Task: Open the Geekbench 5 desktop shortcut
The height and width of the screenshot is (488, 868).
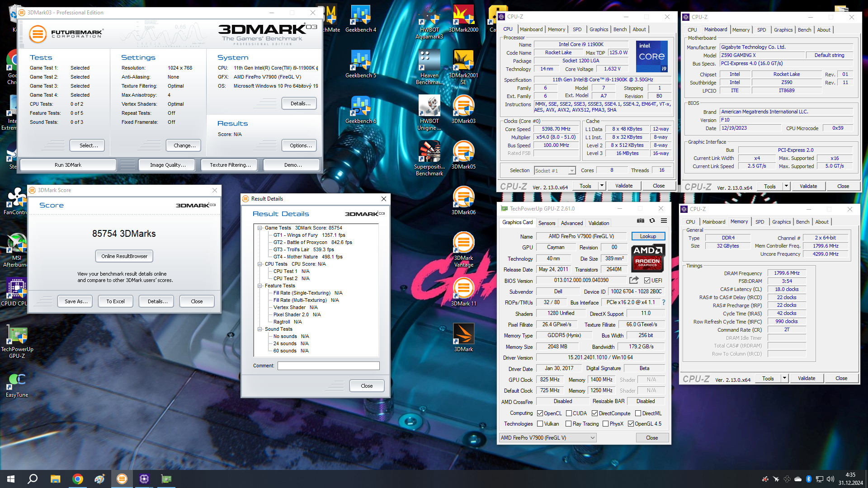Action: pos(360,65)
